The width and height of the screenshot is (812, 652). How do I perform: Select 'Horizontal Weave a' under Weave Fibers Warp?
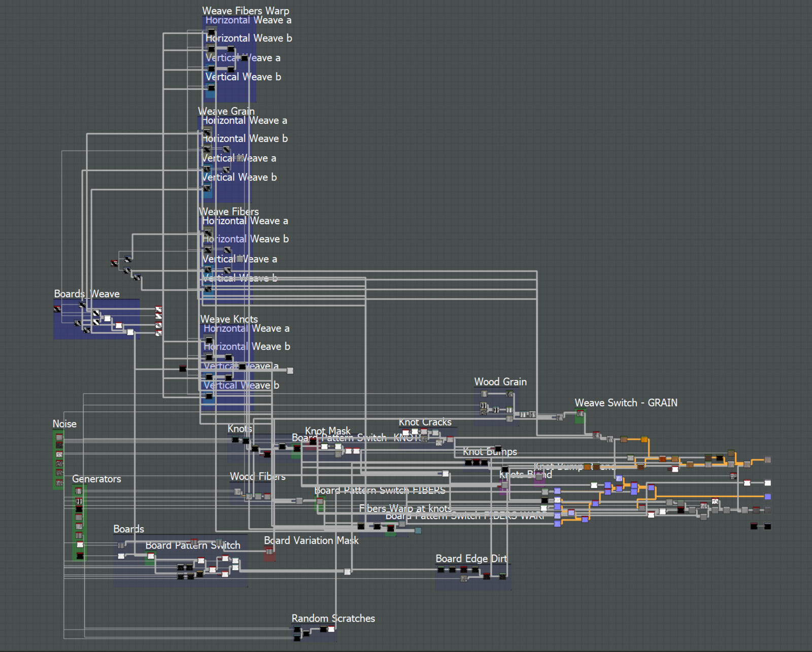248,20
